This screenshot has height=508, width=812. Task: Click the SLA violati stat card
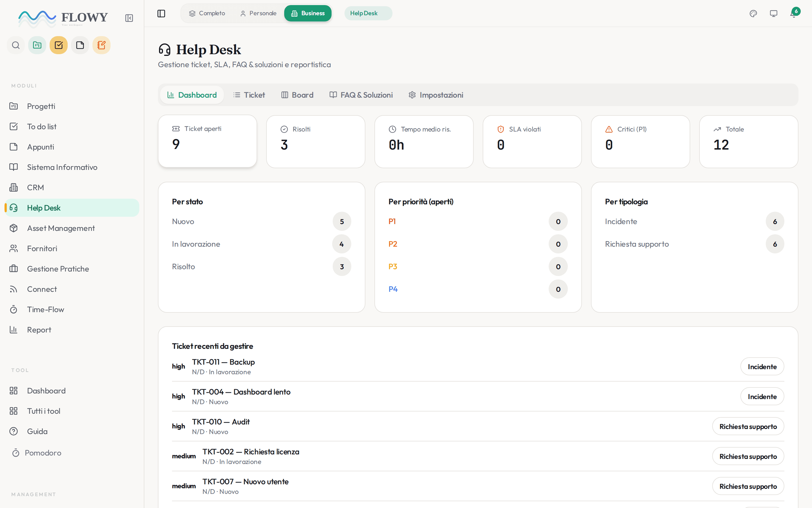tap(532, 142)
